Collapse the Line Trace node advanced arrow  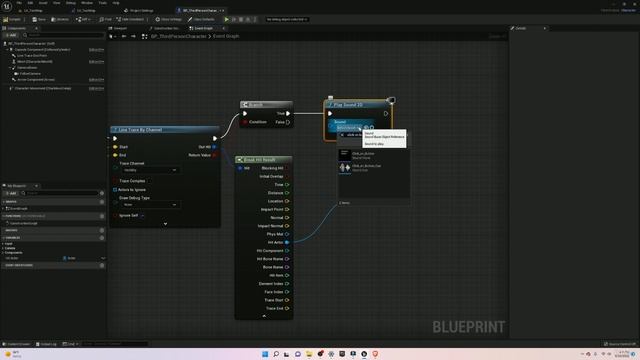click(165, 224)
